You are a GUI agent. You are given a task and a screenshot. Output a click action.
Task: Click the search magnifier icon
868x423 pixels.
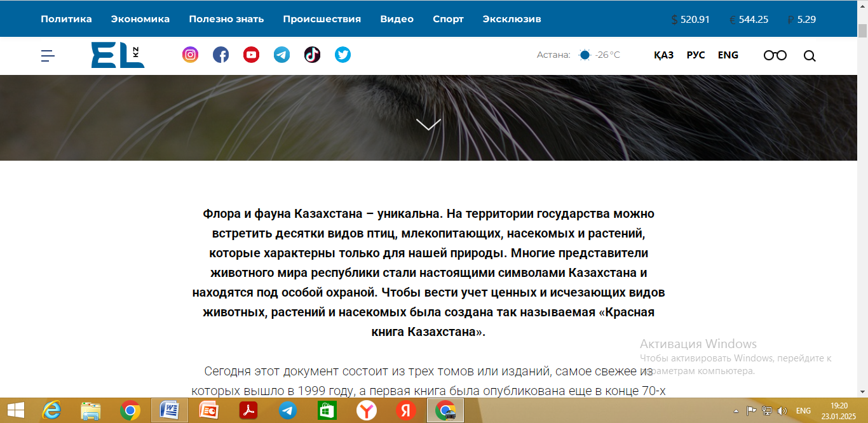pos(810,56)
